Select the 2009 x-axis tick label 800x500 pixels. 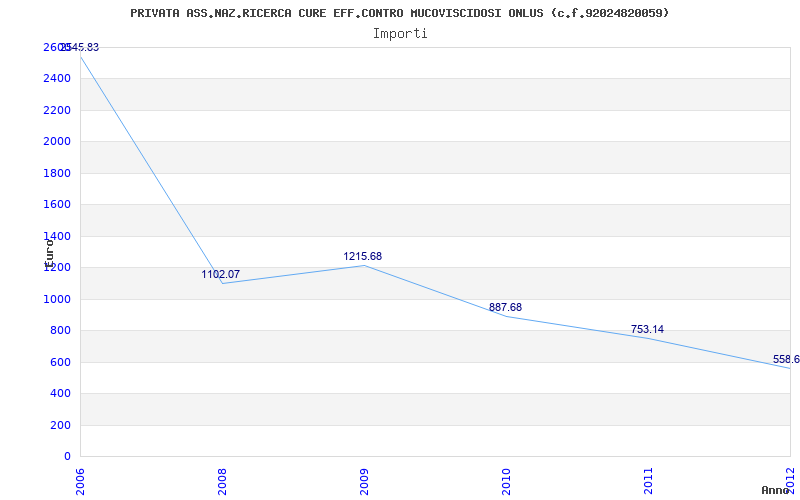point(364,481)
